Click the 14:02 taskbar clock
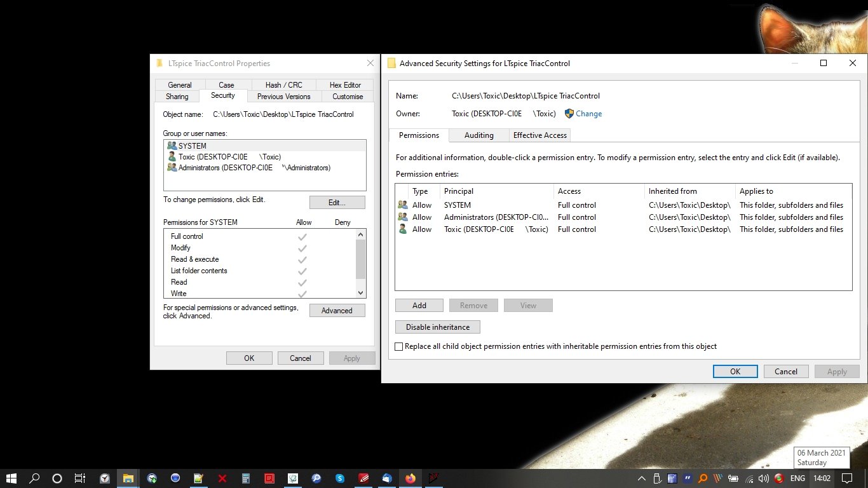Image resolution: width=868 pixels, height=488 pixels. [822, 478]
